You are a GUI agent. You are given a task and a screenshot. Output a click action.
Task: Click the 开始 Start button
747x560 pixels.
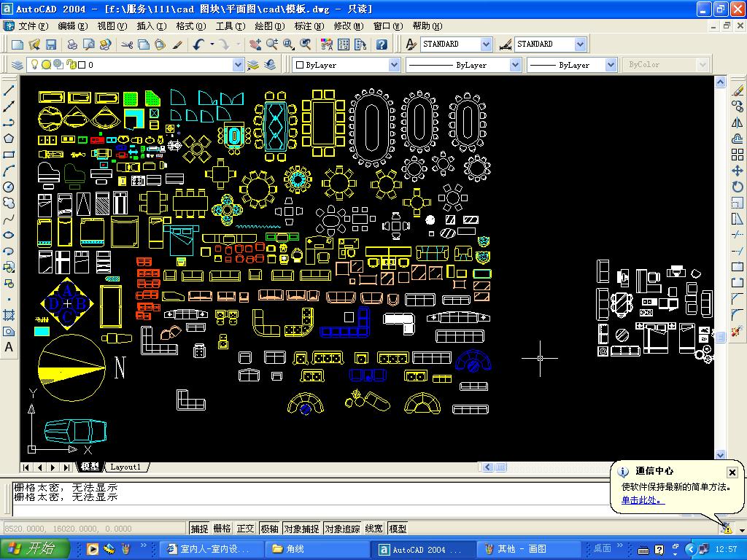(x=34, y=548)
